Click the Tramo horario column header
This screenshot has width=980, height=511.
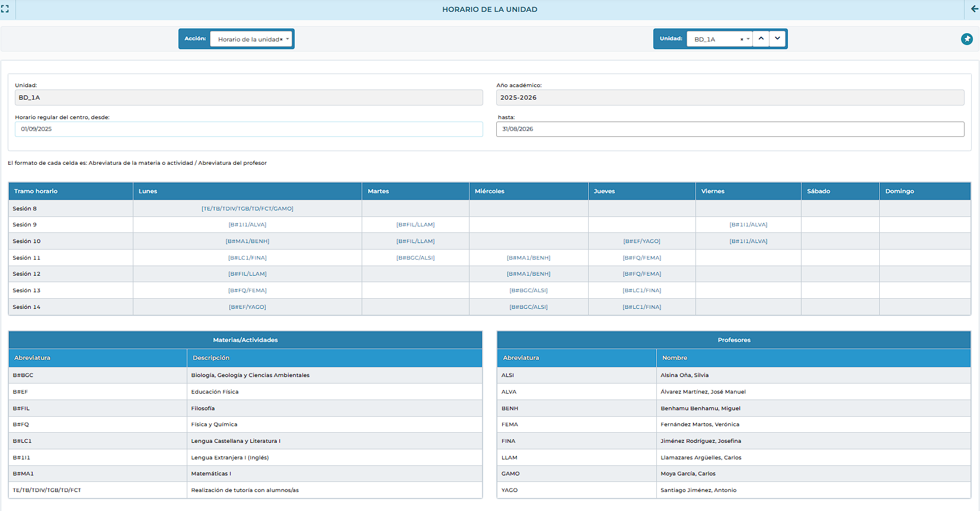(x=71, y=191)
